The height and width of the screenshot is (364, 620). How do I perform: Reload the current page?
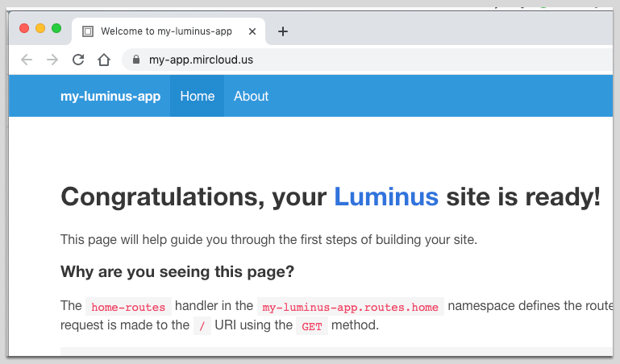(78, 60)
